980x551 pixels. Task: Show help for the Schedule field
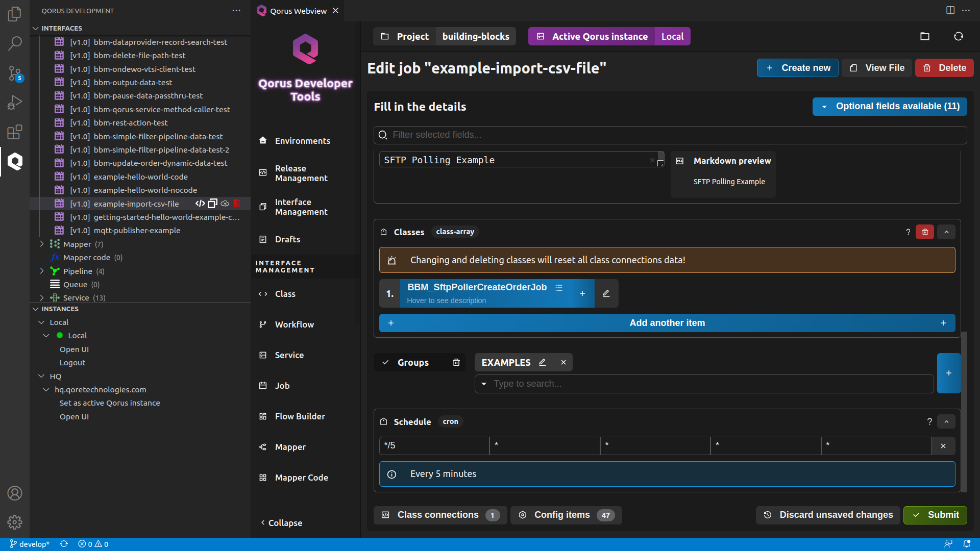[x=929, y=421]
